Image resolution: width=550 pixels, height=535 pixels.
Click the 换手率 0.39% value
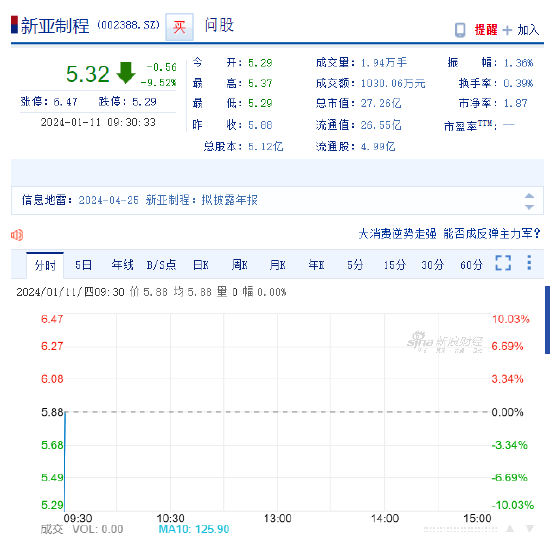point(518,83)
